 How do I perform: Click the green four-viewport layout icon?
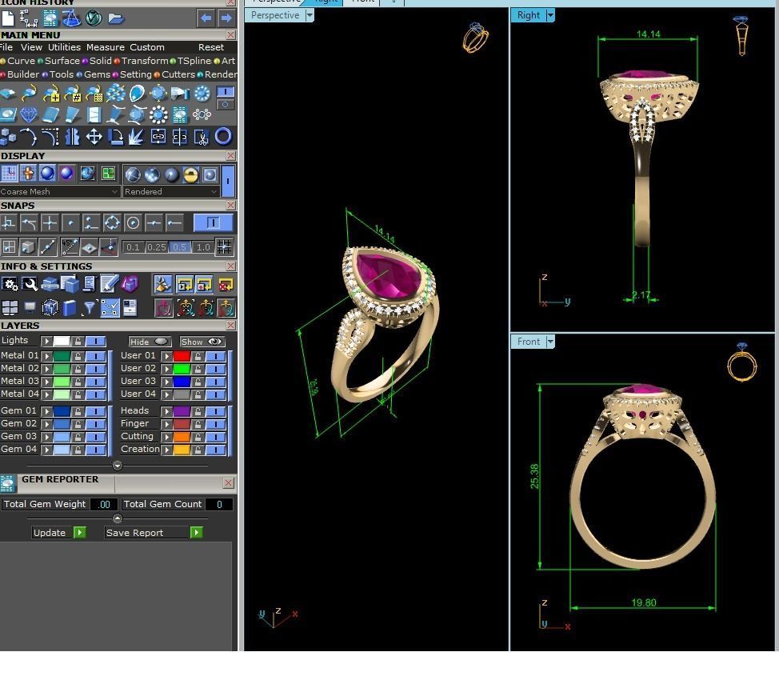coord(108,174)
